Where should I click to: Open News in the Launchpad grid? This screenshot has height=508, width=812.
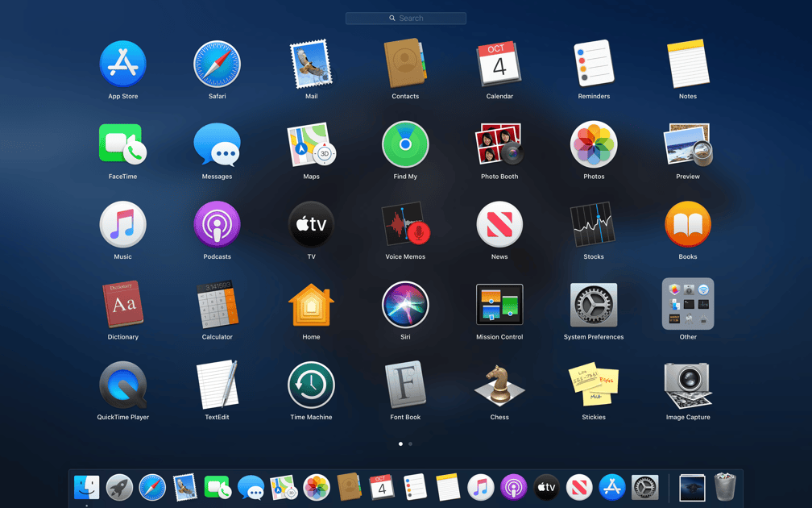(499, 224)
